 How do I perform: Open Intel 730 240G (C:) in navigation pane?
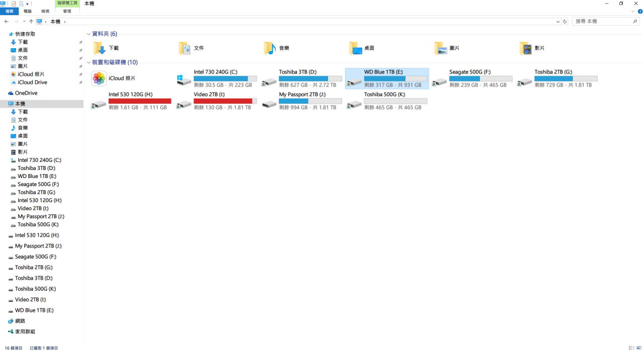coord(36,160)
